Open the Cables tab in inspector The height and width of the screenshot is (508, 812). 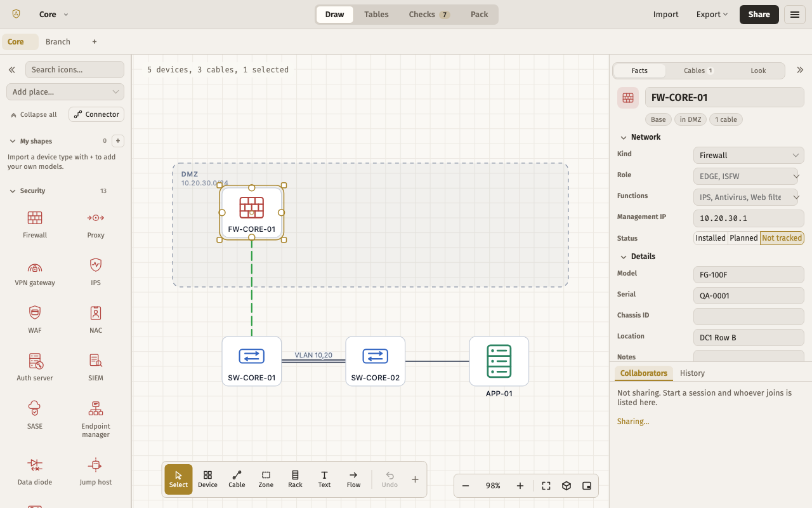point(698,70)
